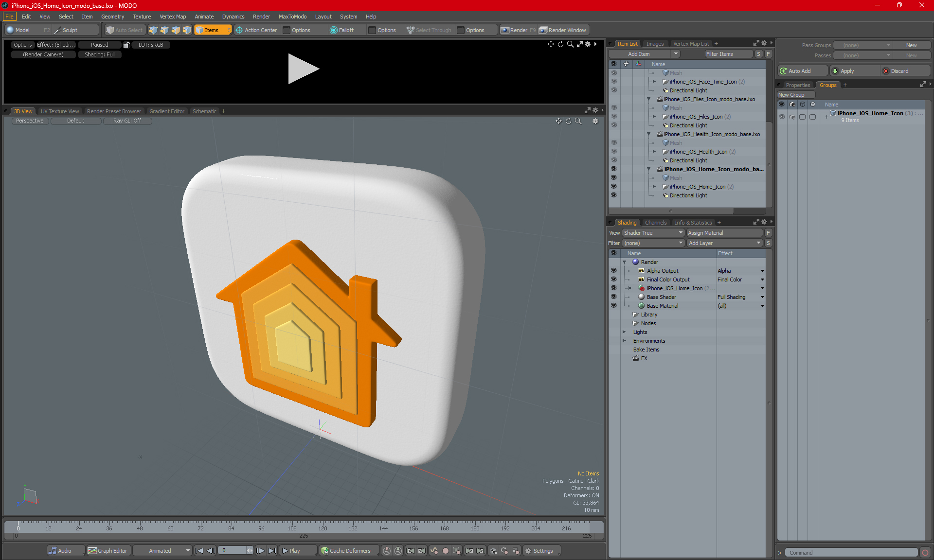The image size is (934, 560).
Task: Open the Texture menu
Action: click(x=142, y=17)
